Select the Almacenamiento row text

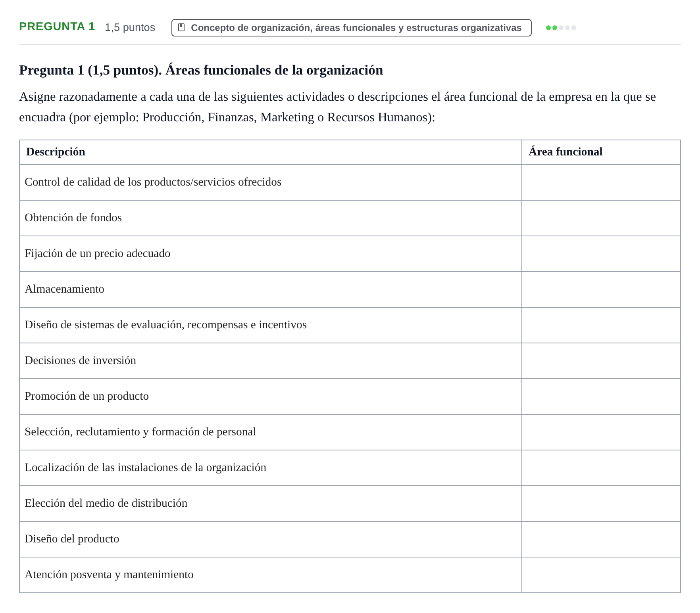coord(64,289)
